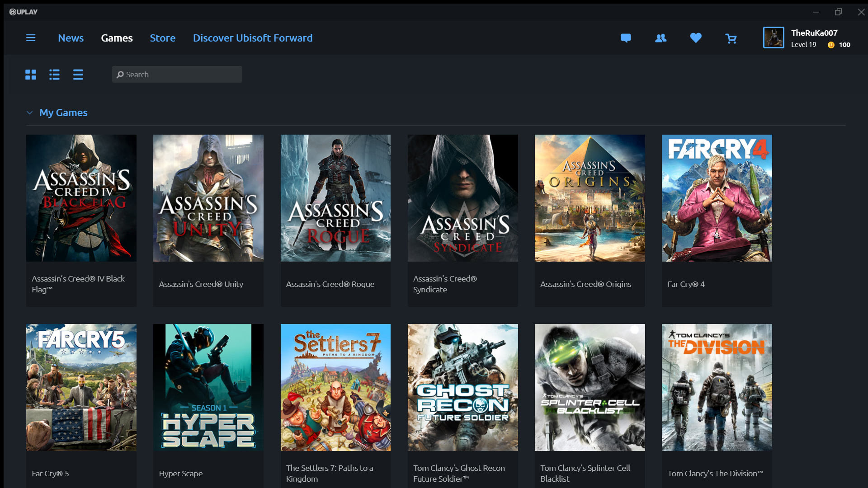Click the search magnifier icon
Image resolution: width=868 pixels, height=488 pixels.
[120, 75]
